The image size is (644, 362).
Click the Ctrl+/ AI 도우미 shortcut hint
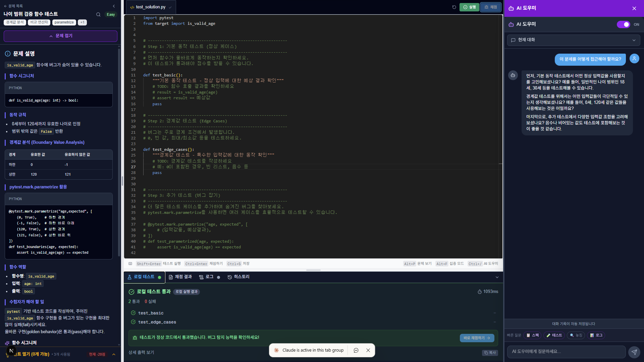(483, 264)
